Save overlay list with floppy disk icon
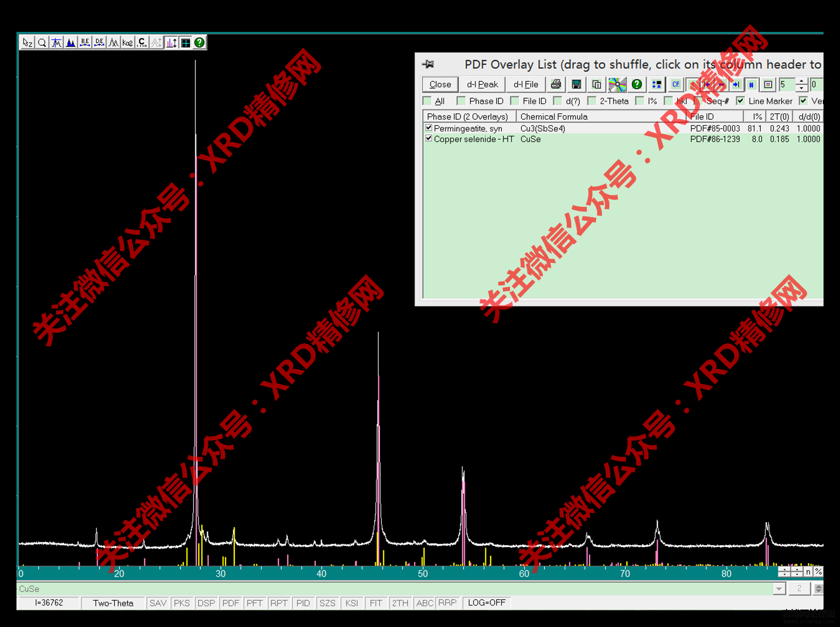 [x=576, y=84]
